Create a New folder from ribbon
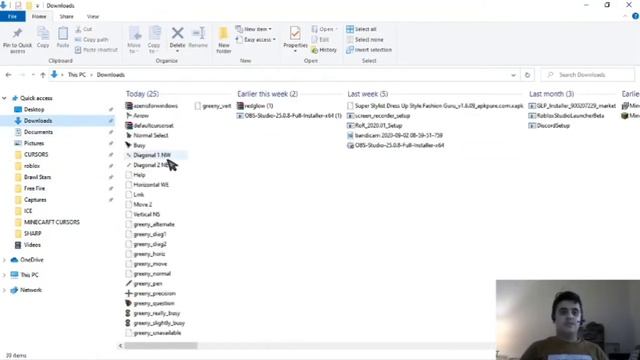The width and height of the screenshot is (640, 360). (224, 40)
